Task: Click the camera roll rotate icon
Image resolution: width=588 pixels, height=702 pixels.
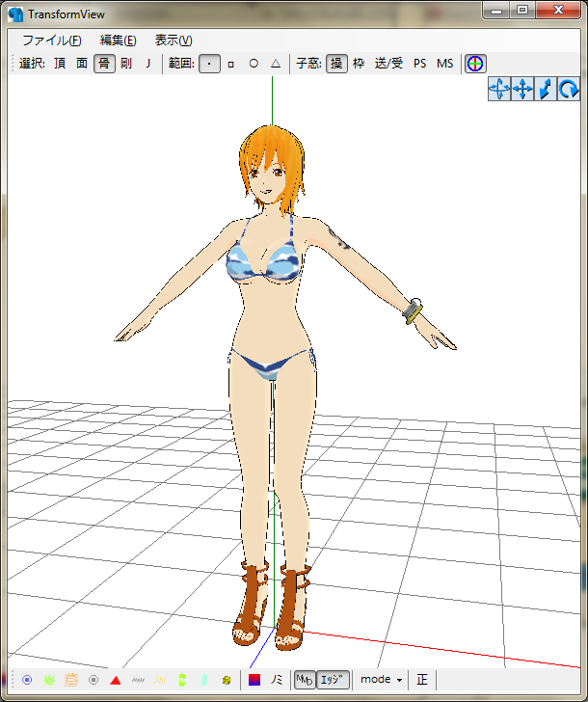Action: coord(569,89)
